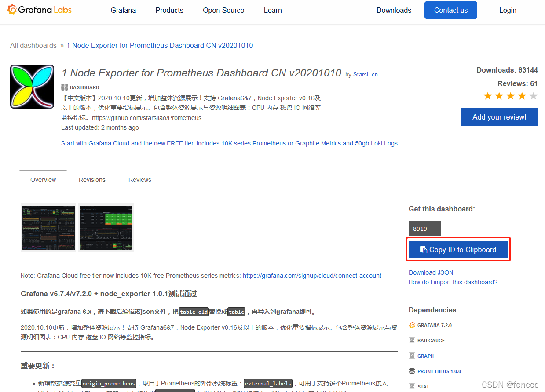Click Copy ID to Clipboard button

[x=458, y=250]
